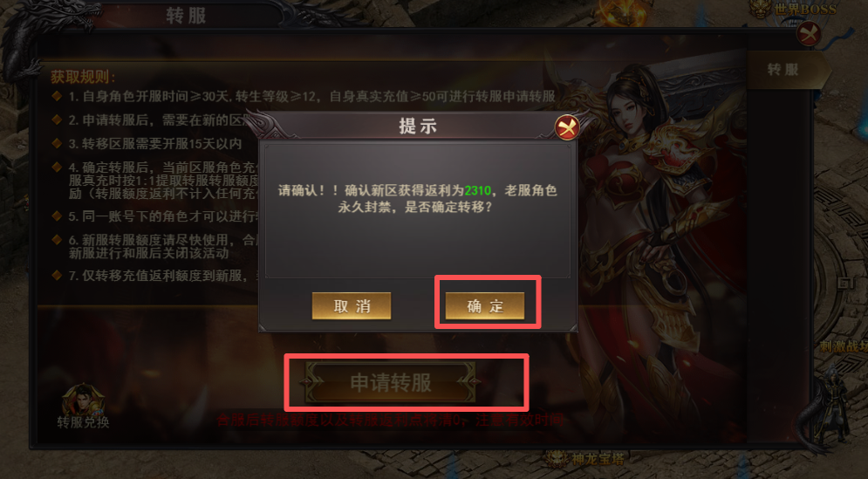Click the 提示 dialog title bar
Screen dimensions: 868x479
tap(418, 127)
